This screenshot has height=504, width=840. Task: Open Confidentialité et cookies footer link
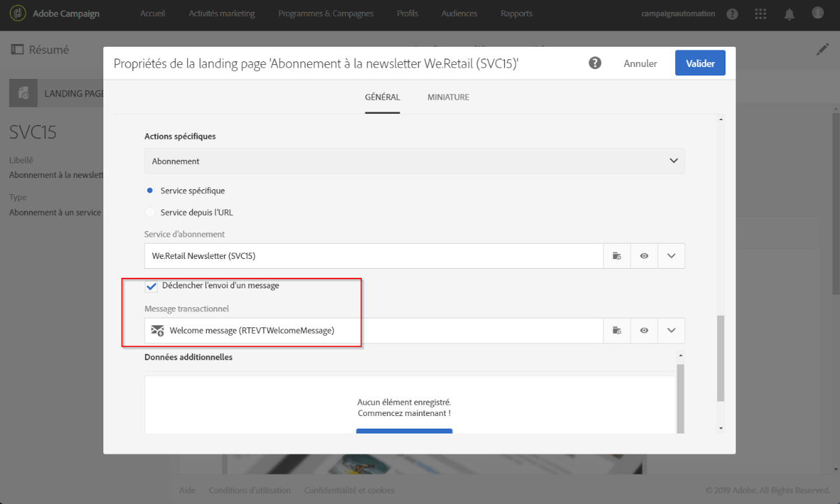[x=349, y=491]
